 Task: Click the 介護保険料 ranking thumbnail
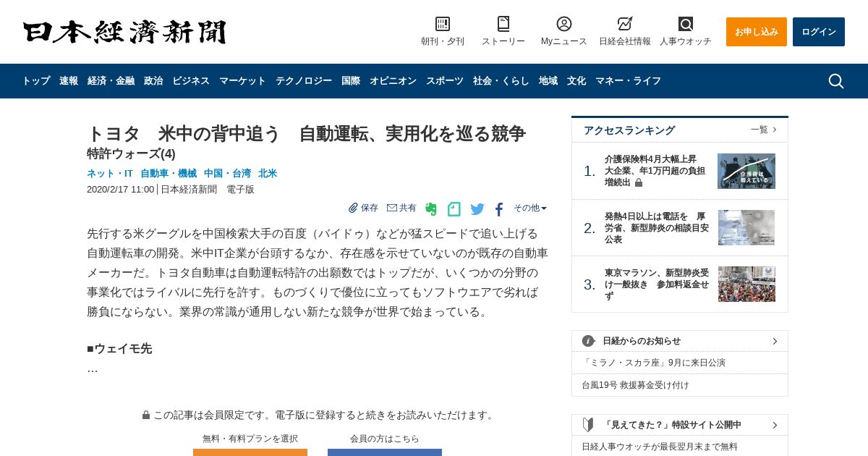(x=746, y=171)
